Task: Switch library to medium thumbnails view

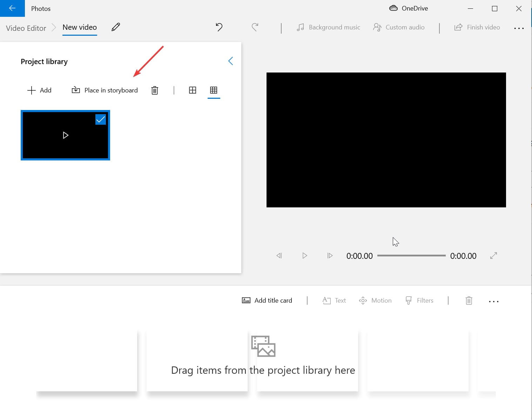Action: click(193, 90)
